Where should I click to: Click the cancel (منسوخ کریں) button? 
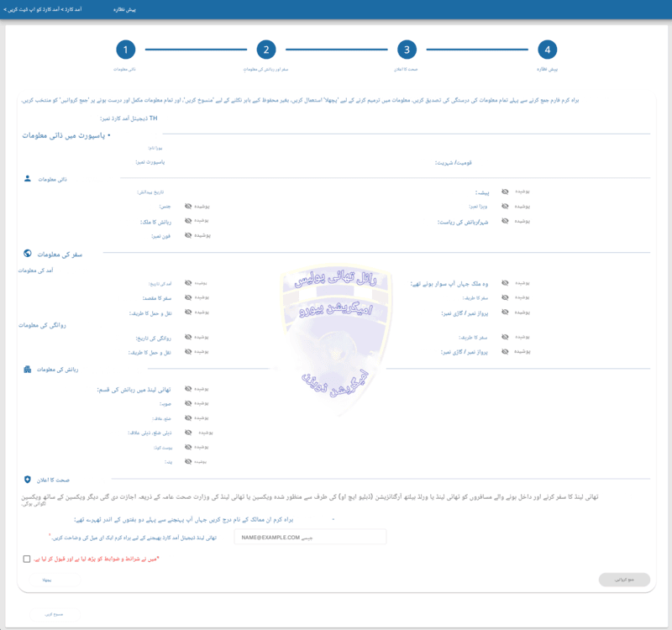click(55, 615)
